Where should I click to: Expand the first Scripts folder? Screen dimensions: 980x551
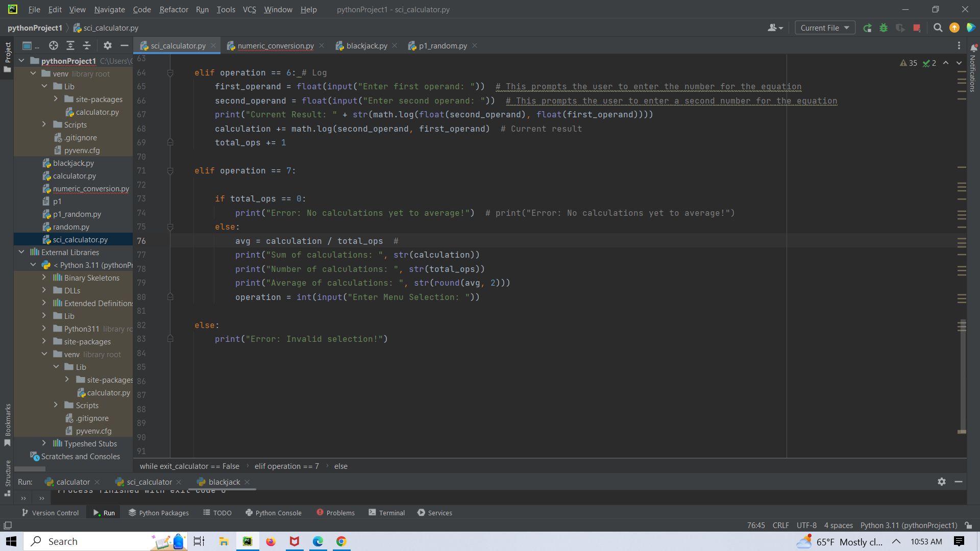point(44,124)
